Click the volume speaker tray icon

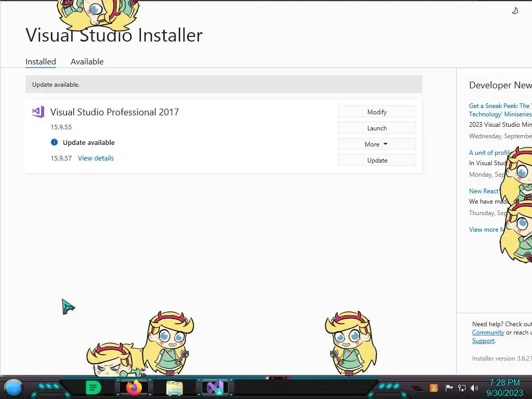point(474,388)
